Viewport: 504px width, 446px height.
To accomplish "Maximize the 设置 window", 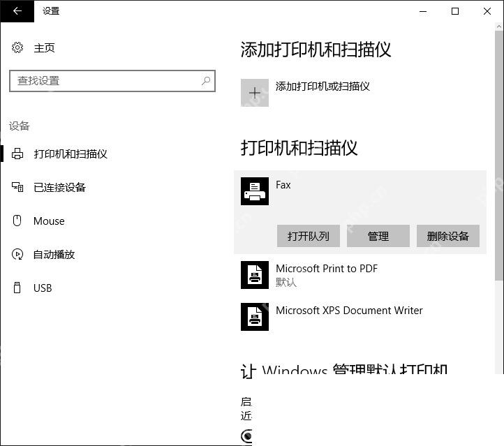I will [455, 11].
